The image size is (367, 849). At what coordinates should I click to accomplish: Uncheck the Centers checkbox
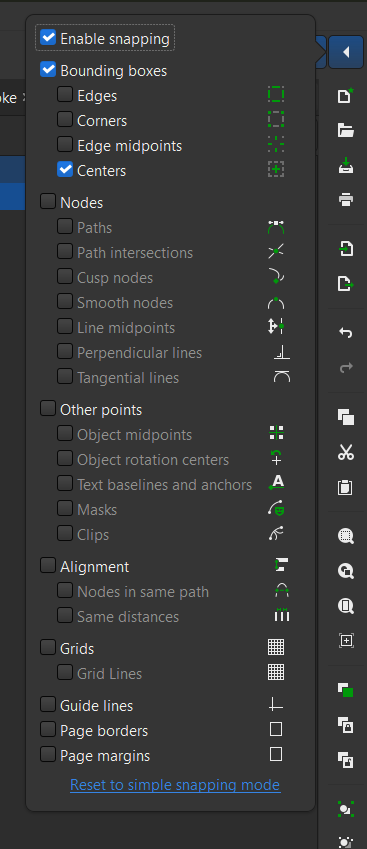65,170
